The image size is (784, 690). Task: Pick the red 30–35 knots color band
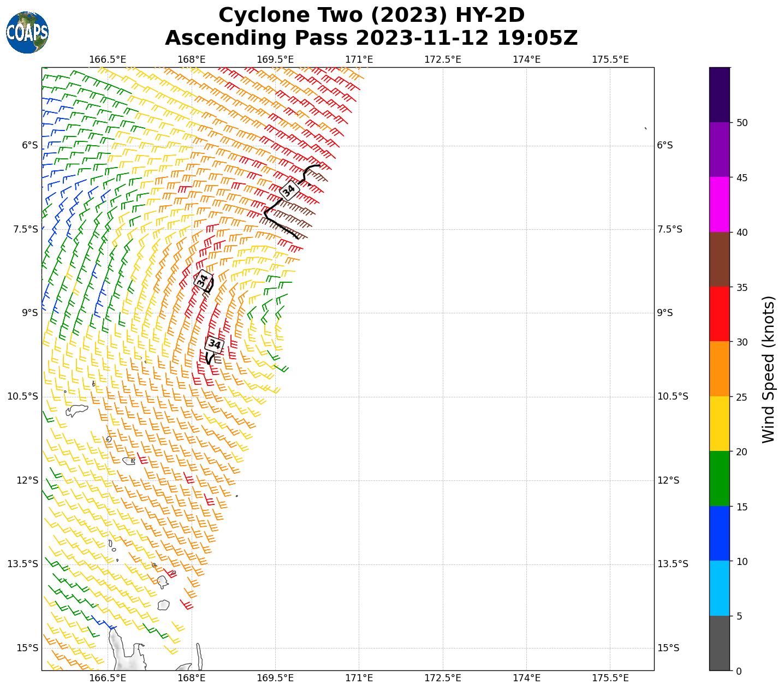[x=719, y=314]
